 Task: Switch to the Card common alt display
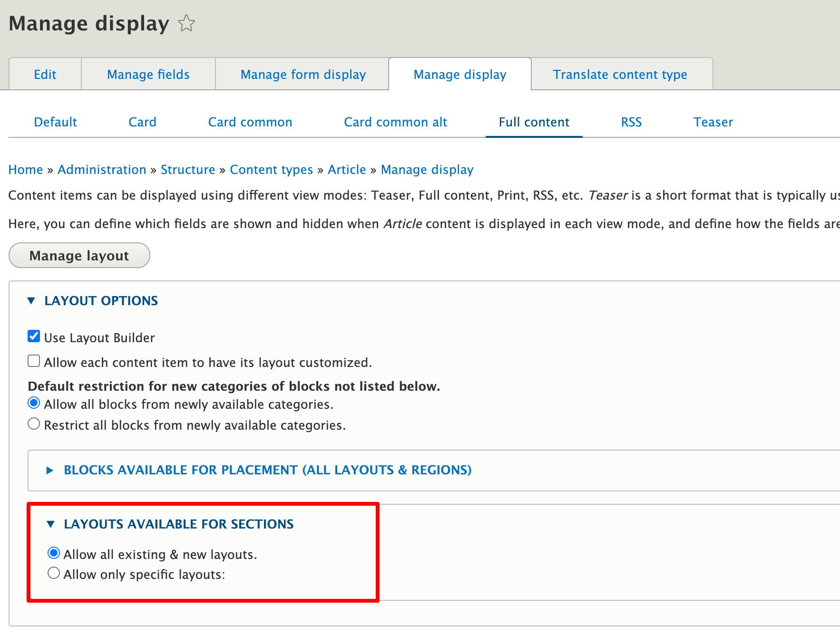point(395,122)
